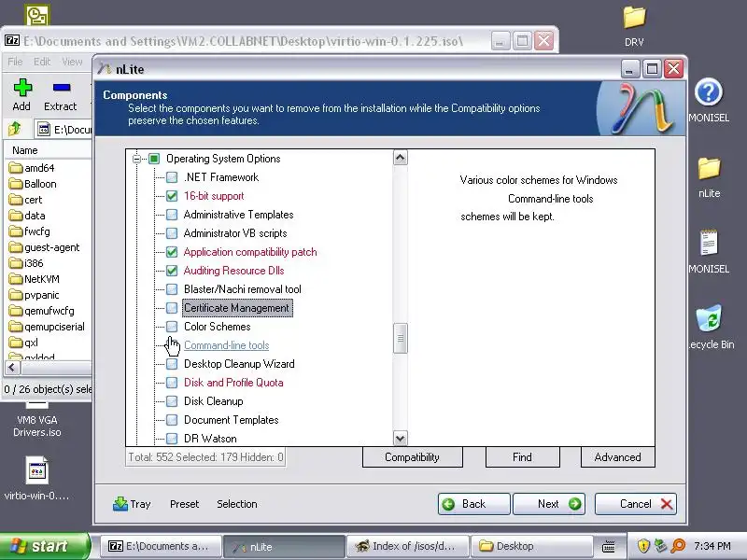747x560 pixels.
Task: Toggle the Desktop Cleanup Wizard checkbox
Action: pyautogui.click(x=172, y=364)
